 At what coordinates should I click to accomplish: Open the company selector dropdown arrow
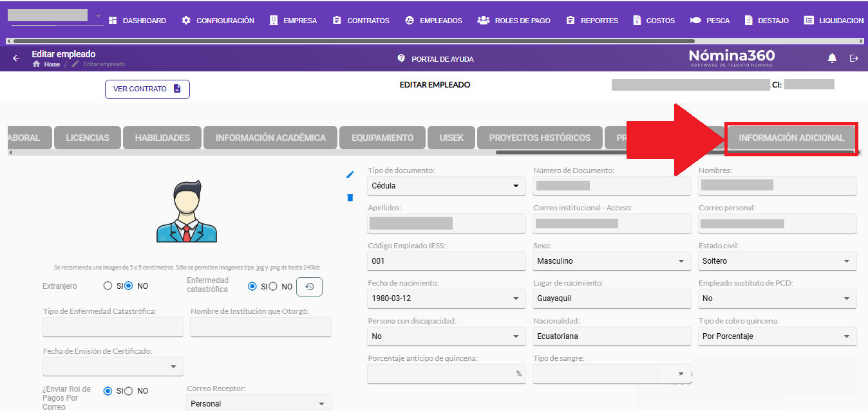[x=99, y=16]
